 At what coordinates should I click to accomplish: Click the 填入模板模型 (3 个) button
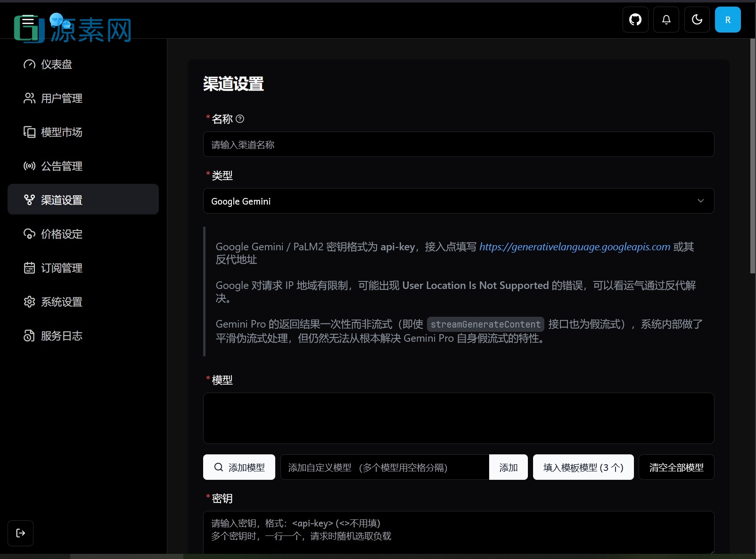pyautogui.click(x=583, y=467)
